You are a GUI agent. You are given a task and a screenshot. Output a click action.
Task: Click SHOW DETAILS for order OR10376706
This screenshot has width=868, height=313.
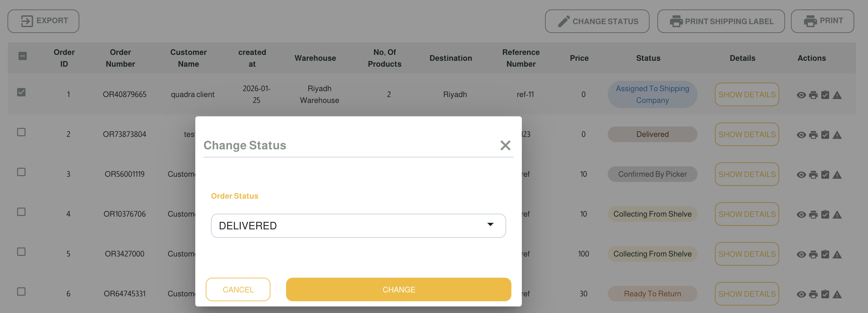747,214
